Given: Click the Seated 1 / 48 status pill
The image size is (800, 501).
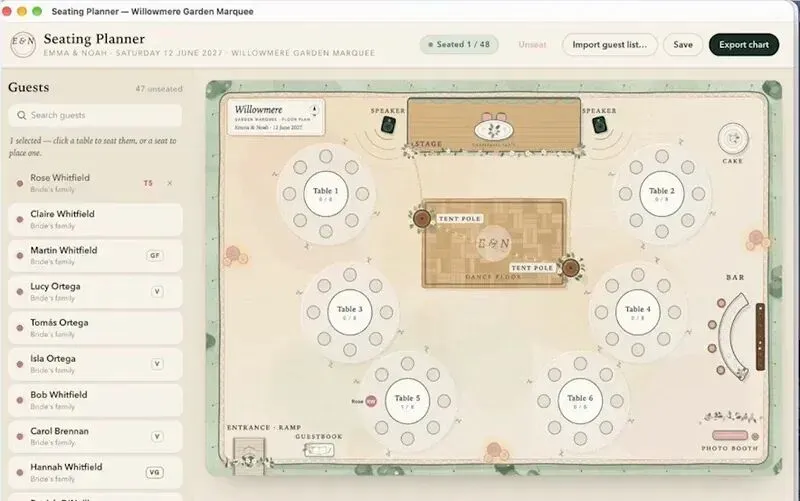Looking at the screenshot, I should (x=459, y=44).
